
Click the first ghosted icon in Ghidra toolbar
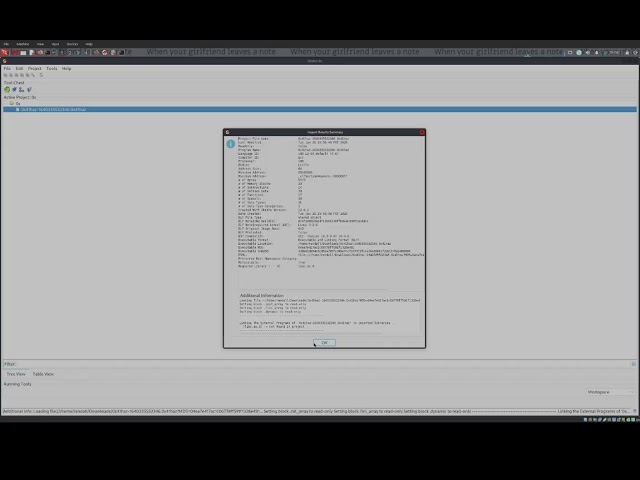6,75
